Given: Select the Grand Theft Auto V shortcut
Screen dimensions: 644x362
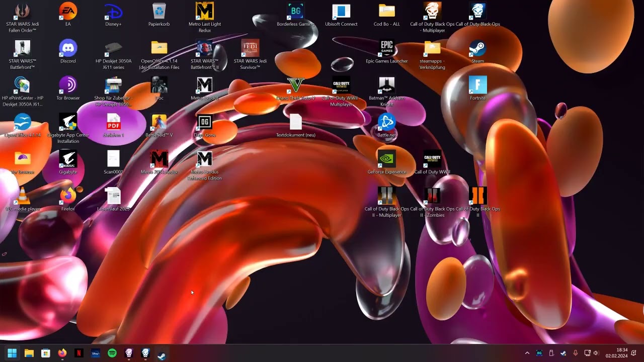Looking at the screenshot, I should point(296,89).
